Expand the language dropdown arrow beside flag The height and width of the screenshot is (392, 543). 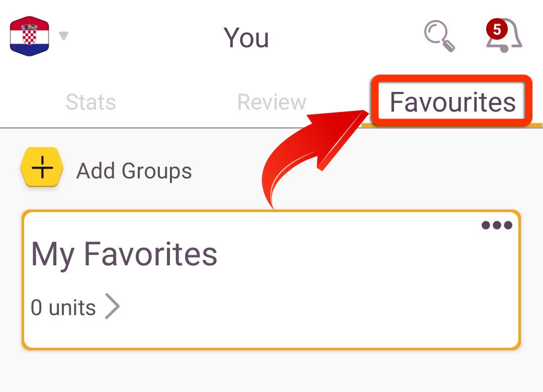[63, 35]
